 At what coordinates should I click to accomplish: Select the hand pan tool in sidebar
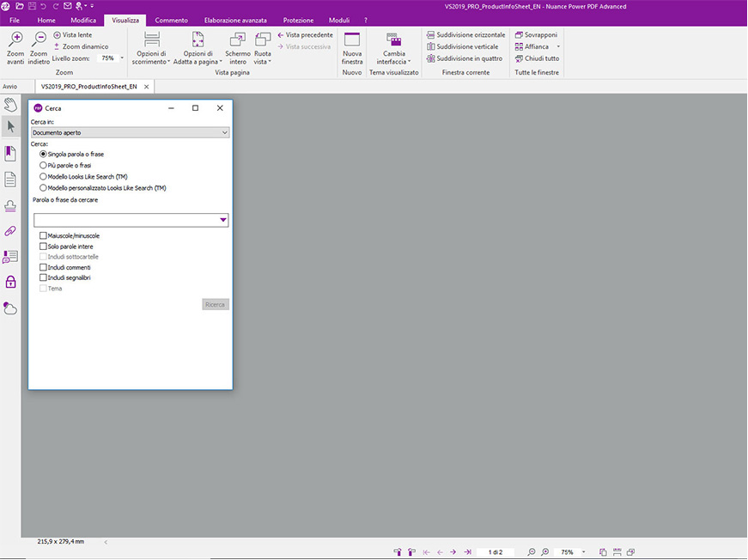pyautogui.click(x=10, y=105)
